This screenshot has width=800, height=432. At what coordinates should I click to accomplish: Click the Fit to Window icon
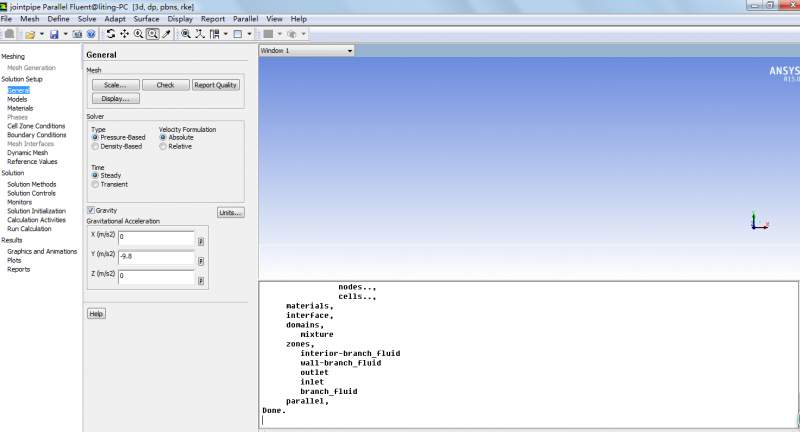pos(186,34)
